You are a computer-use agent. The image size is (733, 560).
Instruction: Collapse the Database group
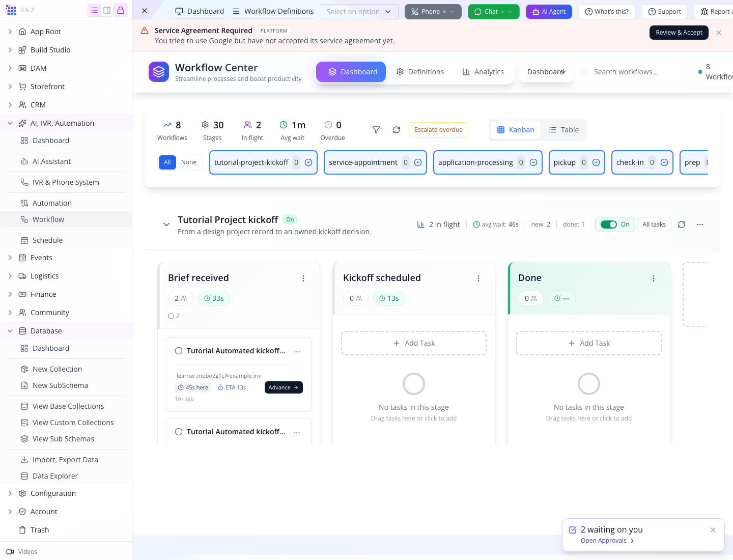pyautogui.click(x=10, y=331)
